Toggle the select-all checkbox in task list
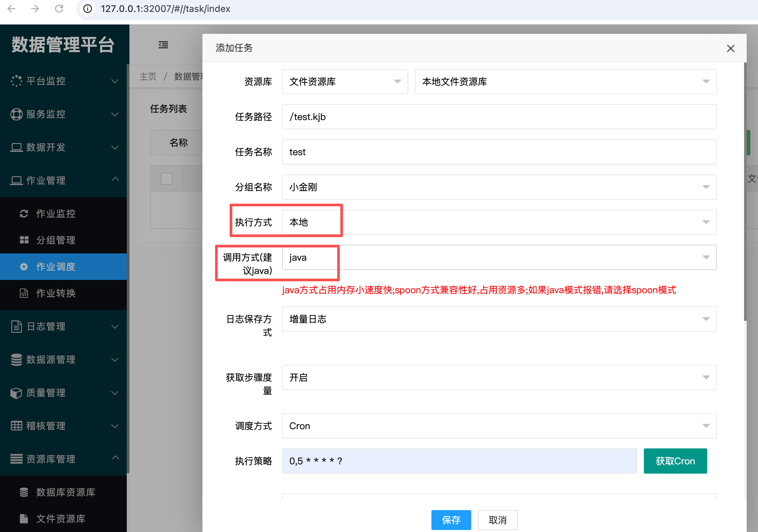758x532 pixels. 167,178
